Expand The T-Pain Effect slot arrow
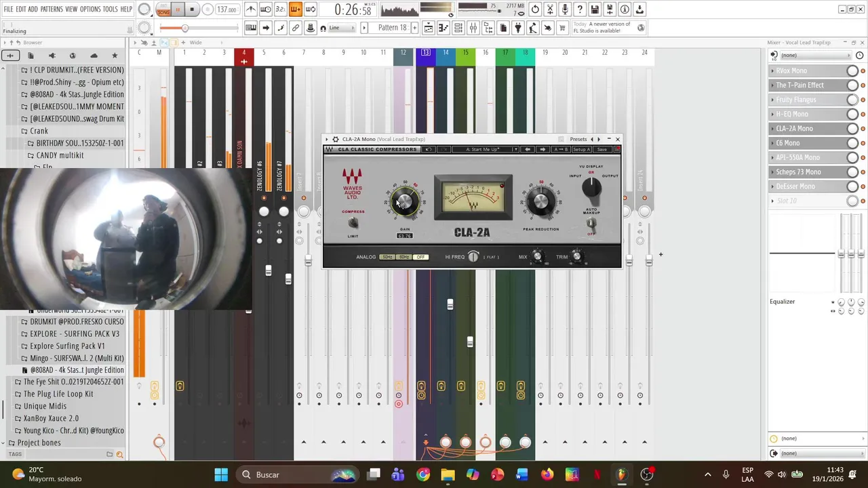 coord(772,85)
